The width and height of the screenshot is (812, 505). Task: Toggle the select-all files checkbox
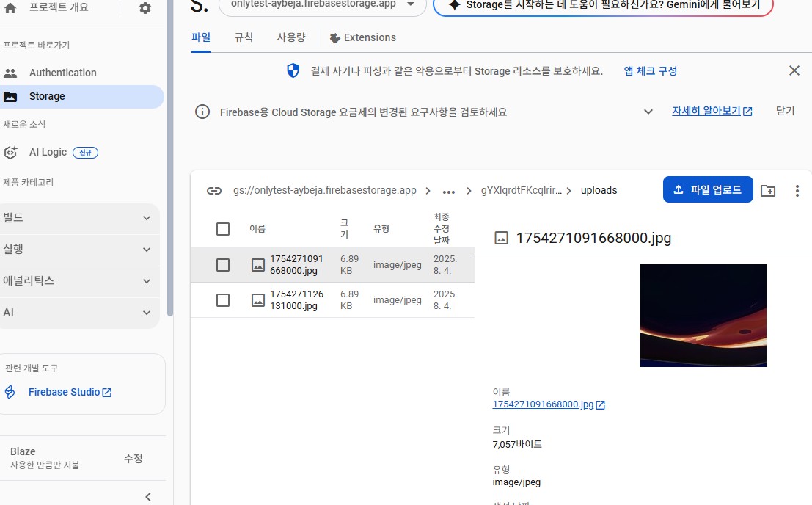tap(223, 229)
